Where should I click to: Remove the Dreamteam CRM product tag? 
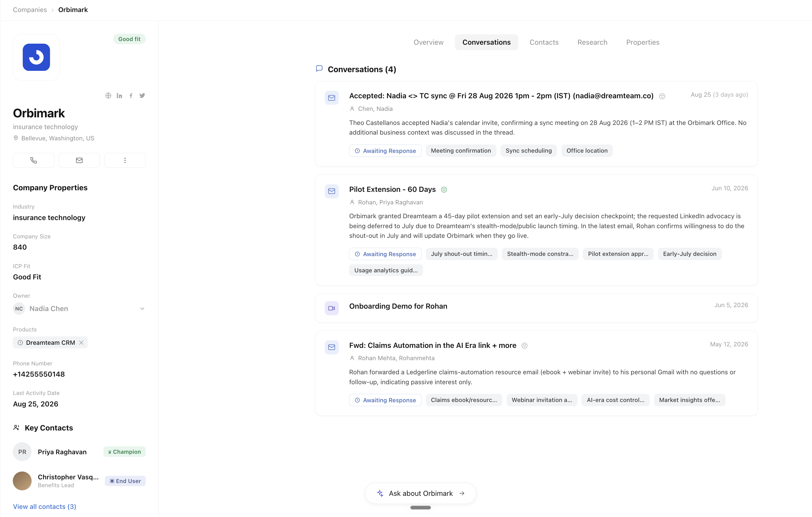click(x=81, y=343)
